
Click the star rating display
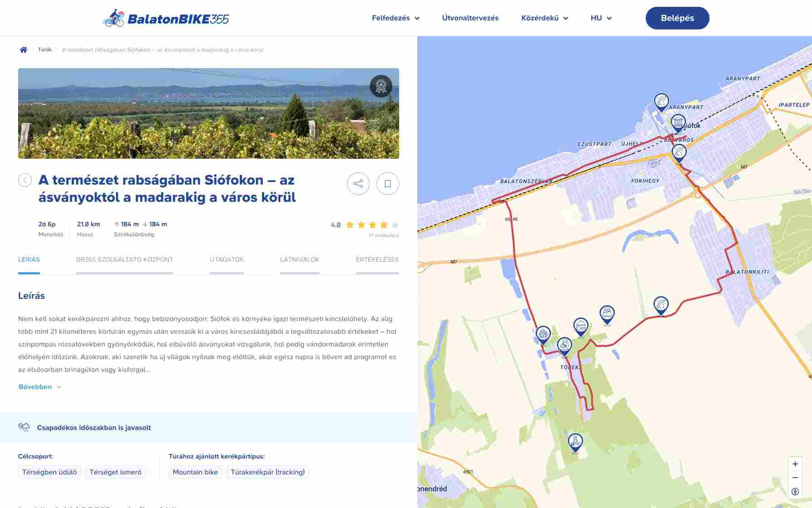pyautogui.click(x=372, y=225)
